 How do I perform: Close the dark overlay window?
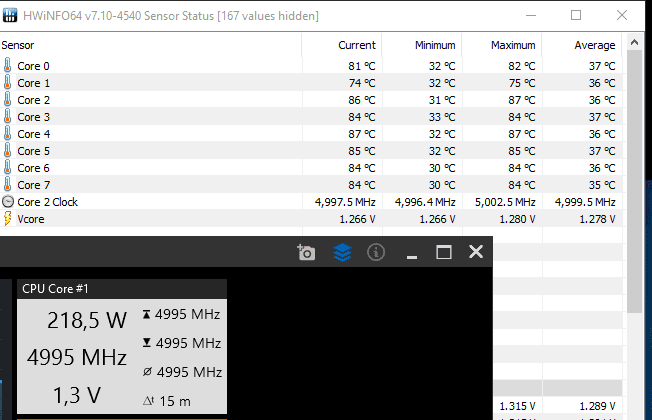pos(476,252)
